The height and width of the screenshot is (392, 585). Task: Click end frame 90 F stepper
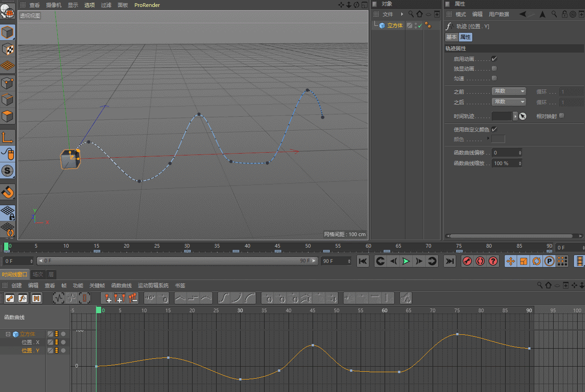(349, 261)
